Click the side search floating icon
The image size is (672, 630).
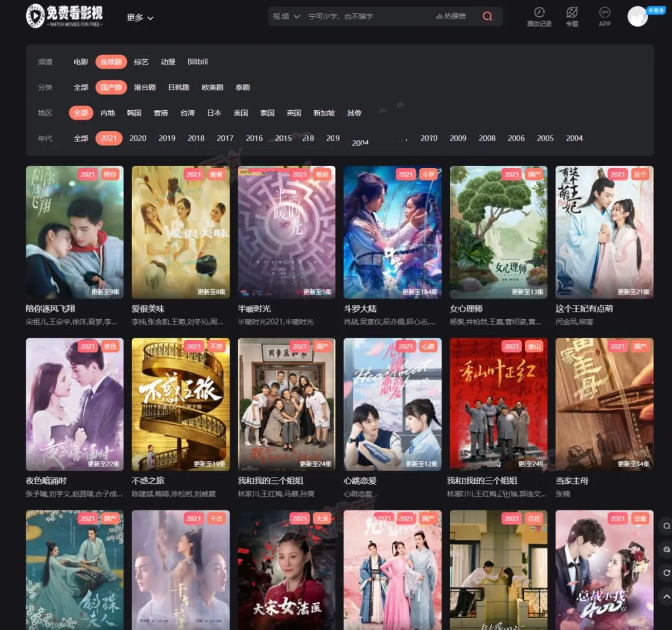point(666,526)
